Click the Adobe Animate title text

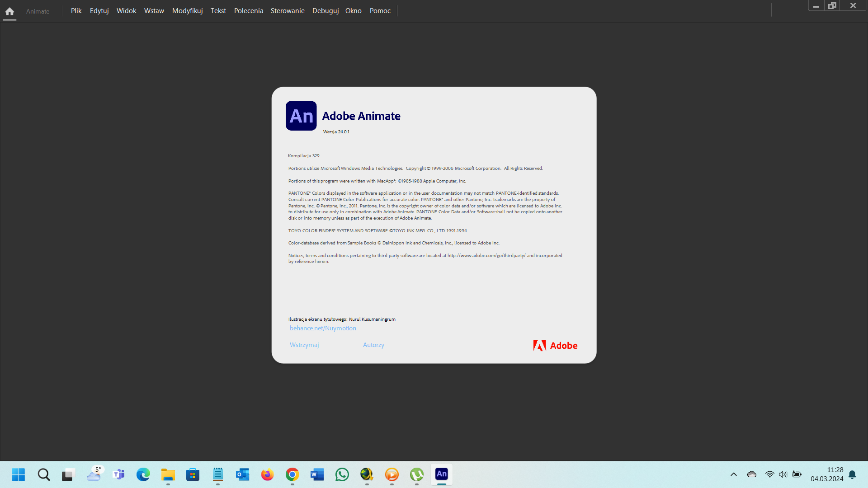[x=361, y=116]
